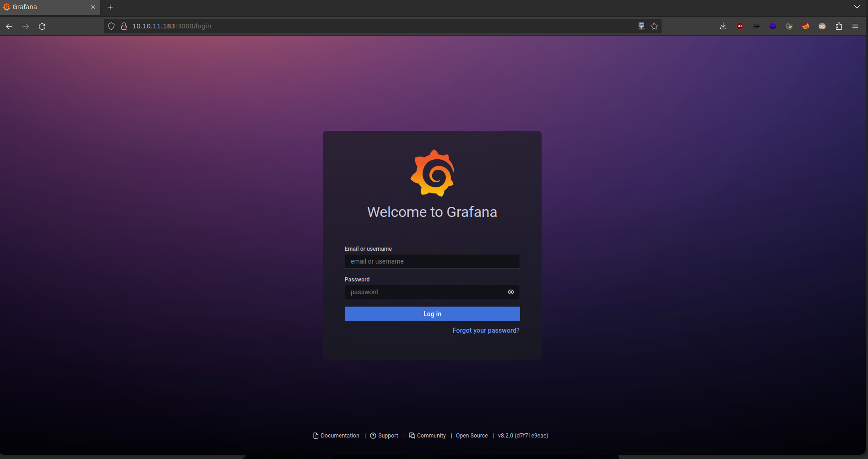
Task: Click the Password field label
Action: [x=357, y=280]
